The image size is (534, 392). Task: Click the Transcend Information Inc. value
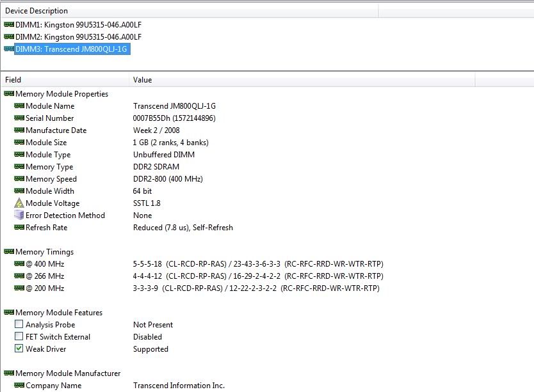tap(179, 386)
